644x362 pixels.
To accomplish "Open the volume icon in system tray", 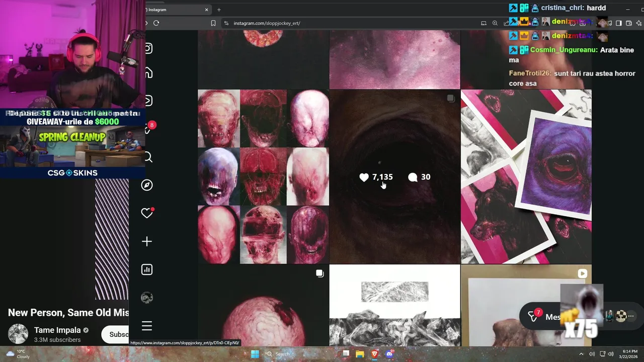I will 611,354.
